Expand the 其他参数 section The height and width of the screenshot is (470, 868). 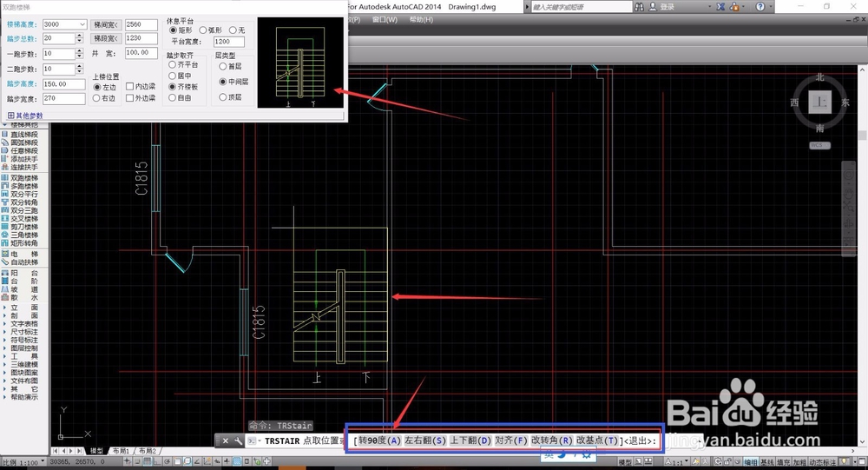25,116
